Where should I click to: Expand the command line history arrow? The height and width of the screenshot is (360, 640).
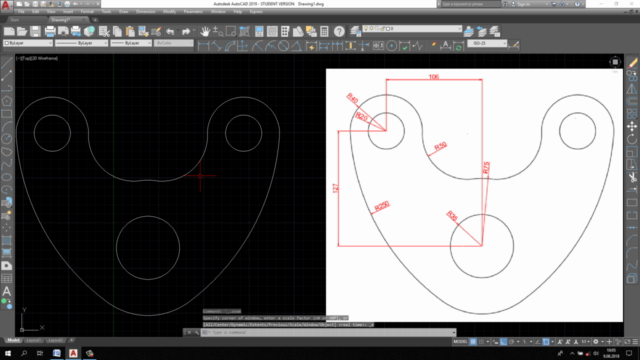point(453,332)
